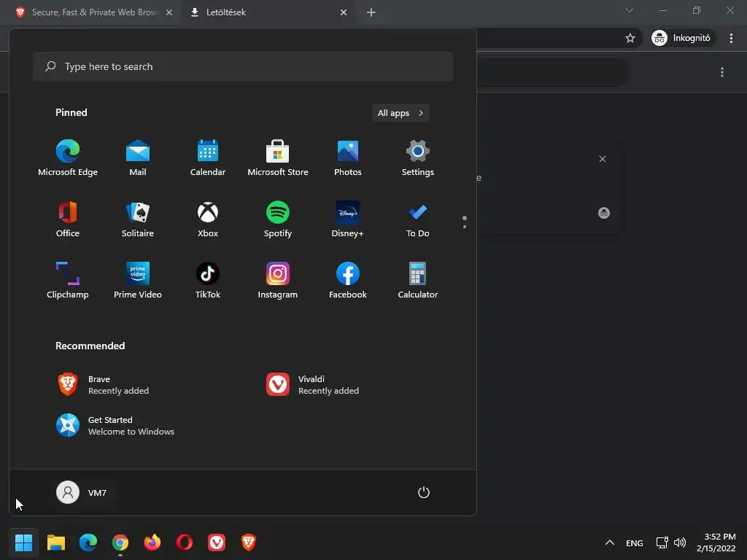Click the Type here to search box
Viewport: 747px width, 560px height.
pos(243,66)
